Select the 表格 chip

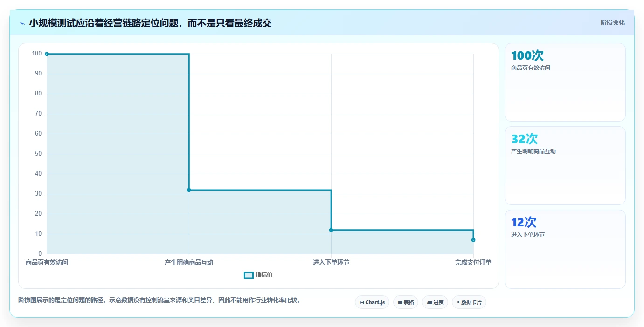pyautogui.click(x=406, y=302)
